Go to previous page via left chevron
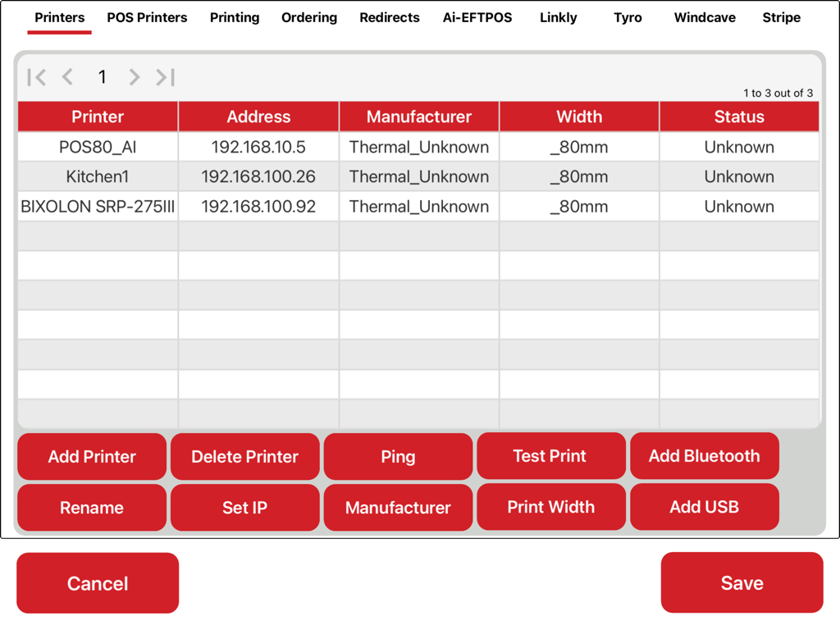Viewport: 840px width, 630px height. tap(68, 76)
